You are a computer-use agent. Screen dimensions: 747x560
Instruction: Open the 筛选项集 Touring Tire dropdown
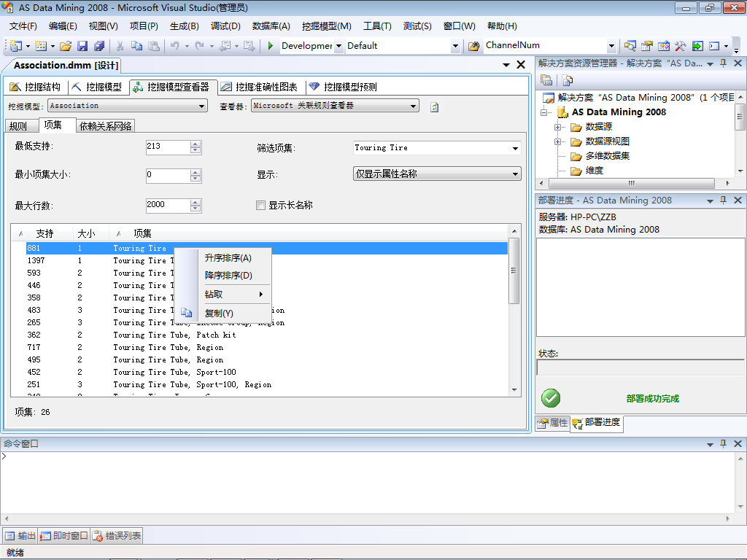pyautogui.click(x=515, y=148)
